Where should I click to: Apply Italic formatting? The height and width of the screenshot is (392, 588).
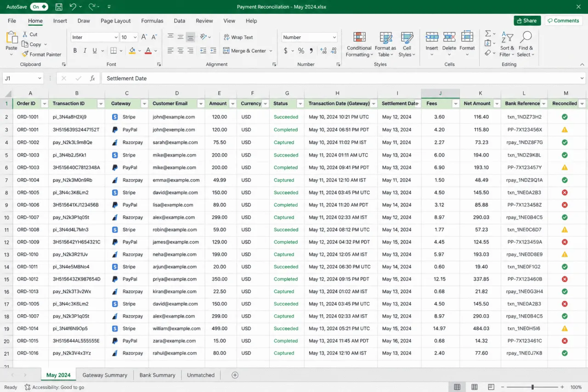[85, 51]
